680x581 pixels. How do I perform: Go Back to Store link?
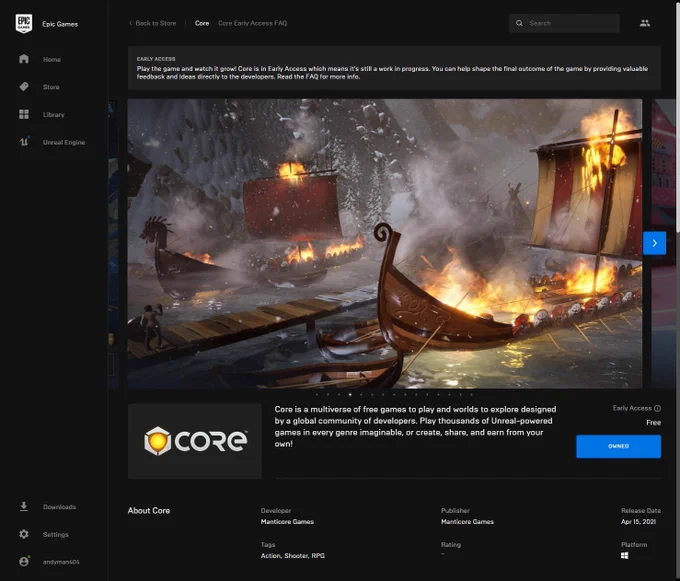tap(156, 23)
